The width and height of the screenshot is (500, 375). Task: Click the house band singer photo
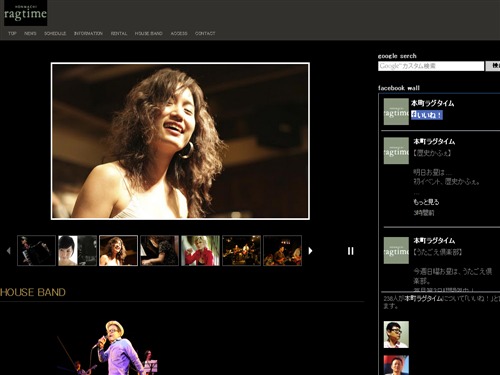point(108,347)
